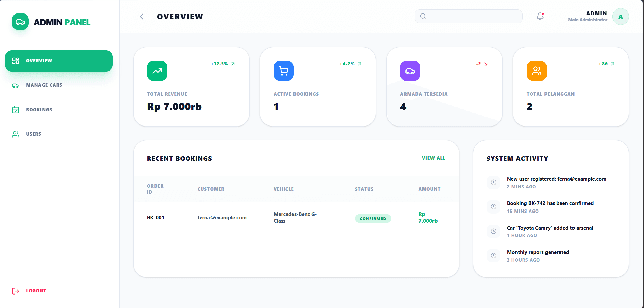644x308 pixels.
Task: Click the Total Revenue trend chart icon
Action: [157, 71]
